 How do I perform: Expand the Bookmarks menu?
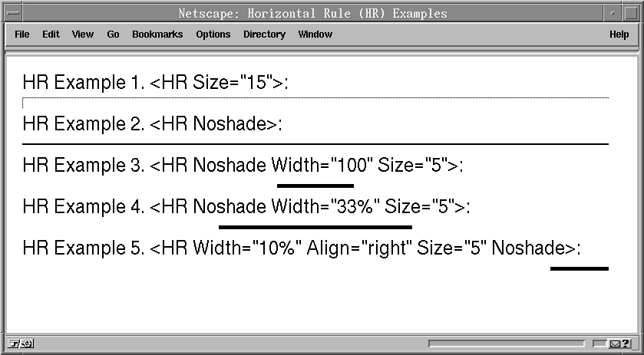(x=157, y=35)
